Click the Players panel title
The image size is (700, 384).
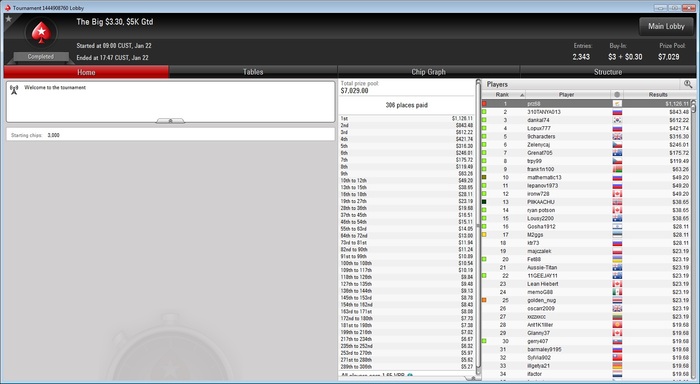[497, 84]
